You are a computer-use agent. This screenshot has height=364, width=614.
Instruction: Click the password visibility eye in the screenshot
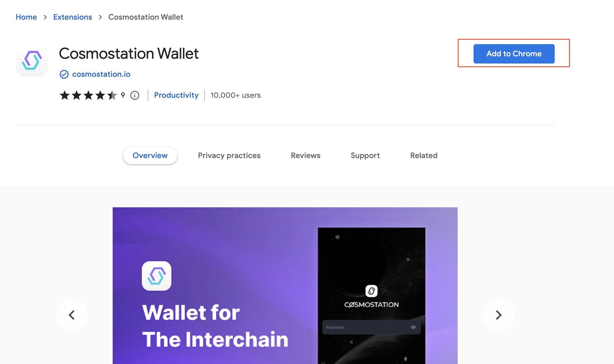point(413,327)
